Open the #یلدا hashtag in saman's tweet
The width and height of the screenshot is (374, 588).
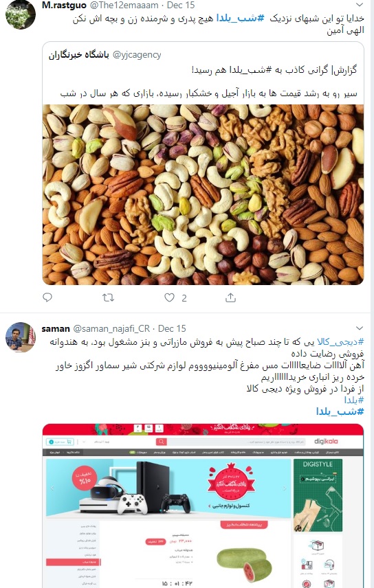354,400
